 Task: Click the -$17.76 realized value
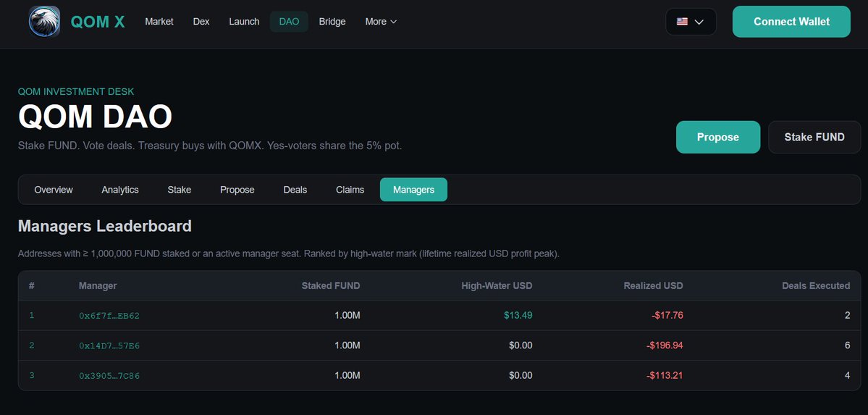tap(667, 315)
